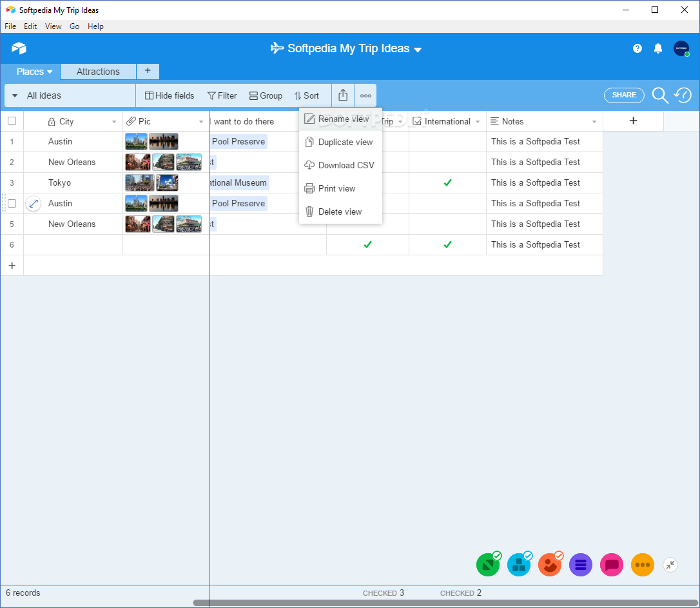Open first picture thumbnail in Tokyo row

coord(139,182)
